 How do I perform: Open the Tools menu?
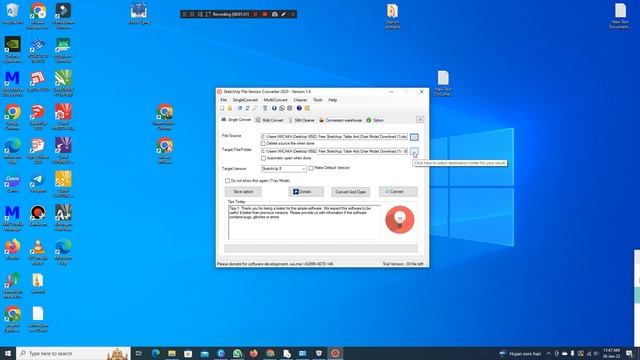click(x=318, y=100)
